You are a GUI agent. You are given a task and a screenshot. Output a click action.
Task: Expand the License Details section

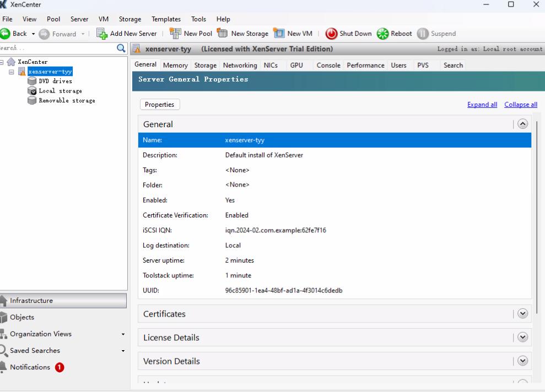click(522, 337)
